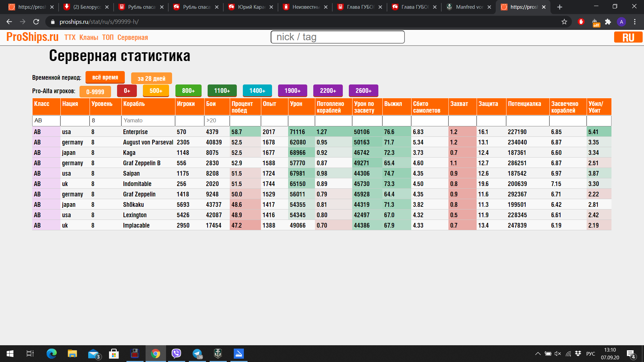Click the RU language button
Image resolution: width=644 pixels, height=362 pixels.
coord(628,37)
